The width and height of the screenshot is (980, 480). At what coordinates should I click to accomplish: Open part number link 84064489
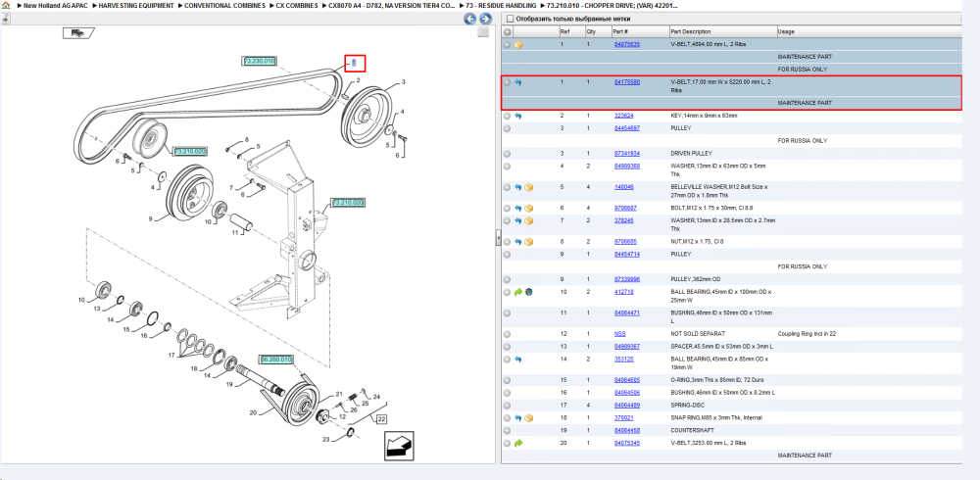point(627,405)
